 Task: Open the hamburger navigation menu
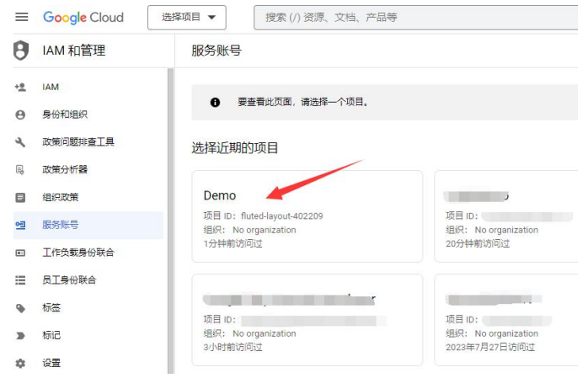click(x=21, y=17)
